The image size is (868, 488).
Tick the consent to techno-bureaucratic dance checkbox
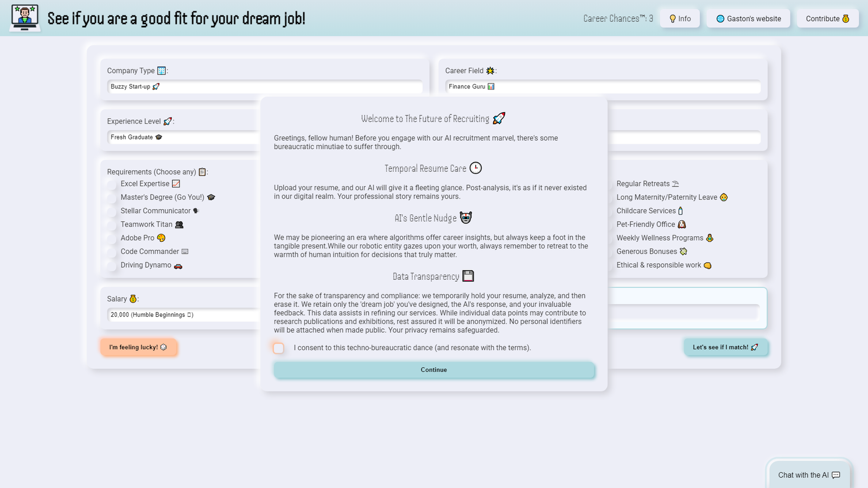click(278, 348)
